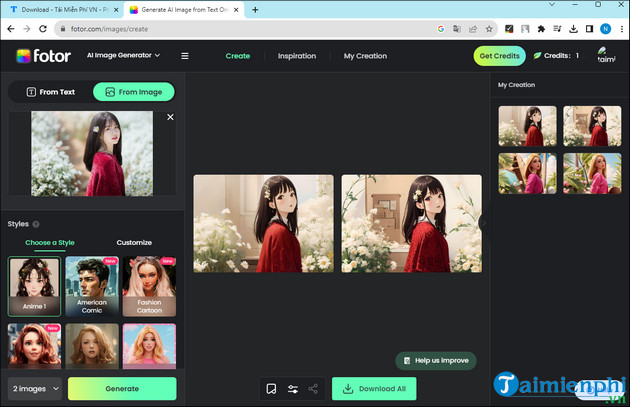Go forward in the browser
The height and width of the screenshot is (407, 630).
(x=27, y=29)
